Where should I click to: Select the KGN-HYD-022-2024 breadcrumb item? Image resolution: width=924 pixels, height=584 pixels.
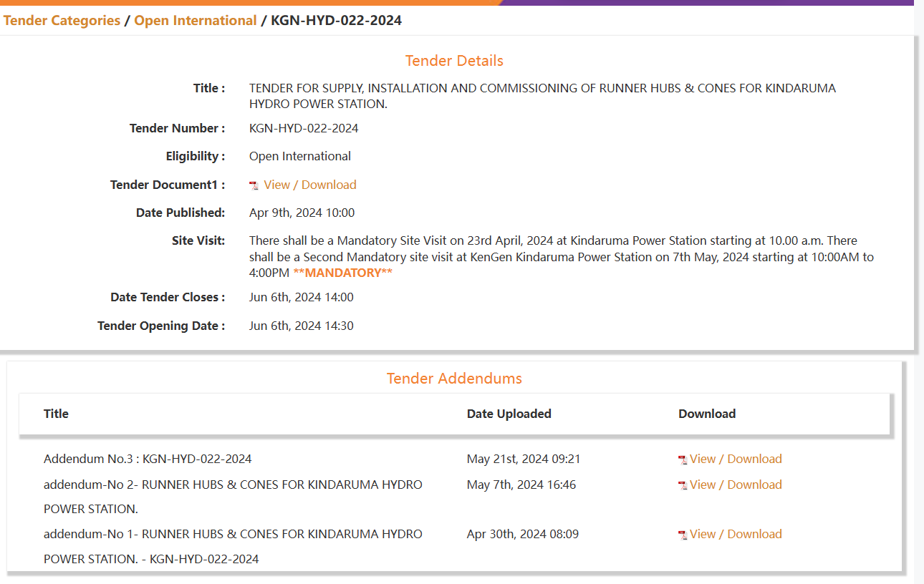point(336,21)
